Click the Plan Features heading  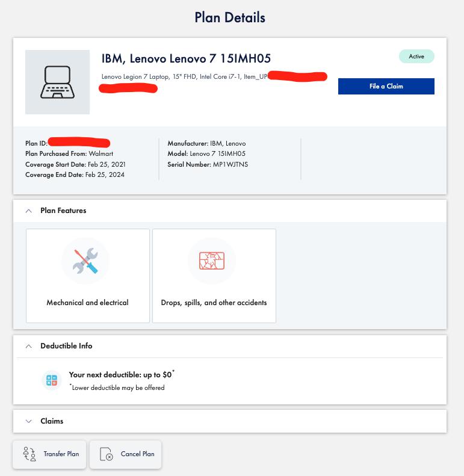click(x=63, y=211)
